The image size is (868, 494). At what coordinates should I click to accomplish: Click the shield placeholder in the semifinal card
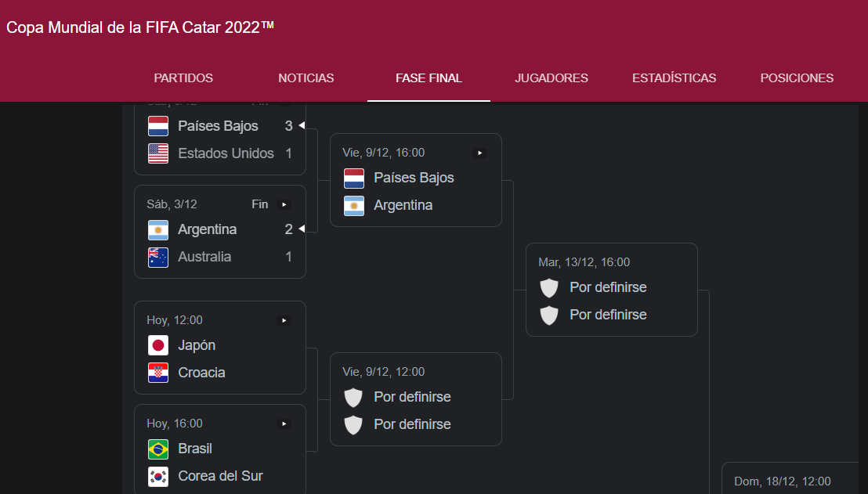pos(549,287)
